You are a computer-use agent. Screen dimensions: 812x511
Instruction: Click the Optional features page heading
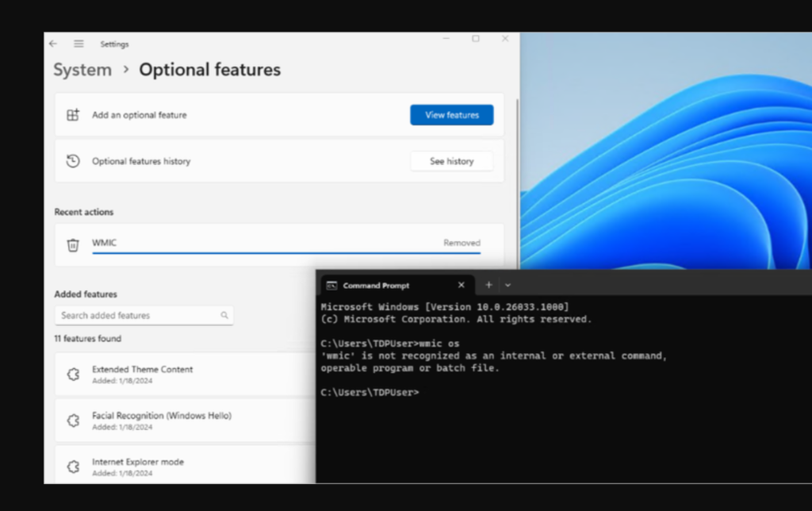tap(209, 70)
